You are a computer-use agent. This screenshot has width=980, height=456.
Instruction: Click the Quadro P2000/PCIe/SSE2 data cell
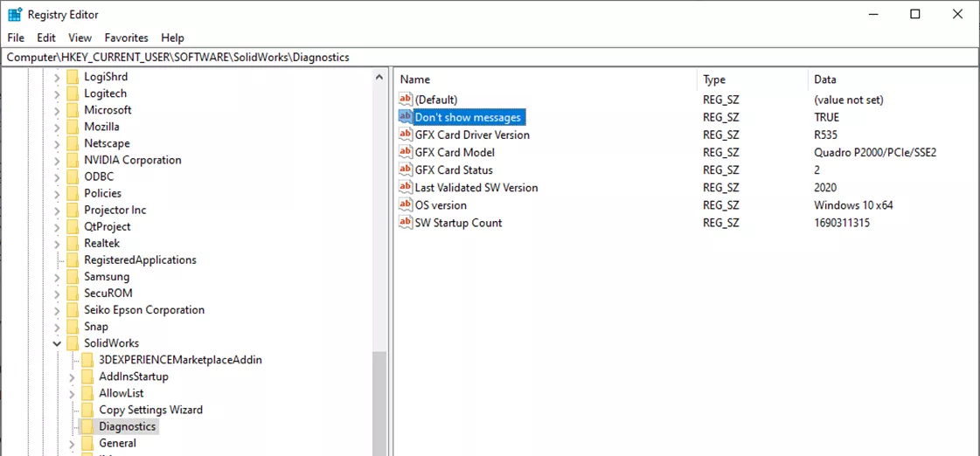coord(875,152)
